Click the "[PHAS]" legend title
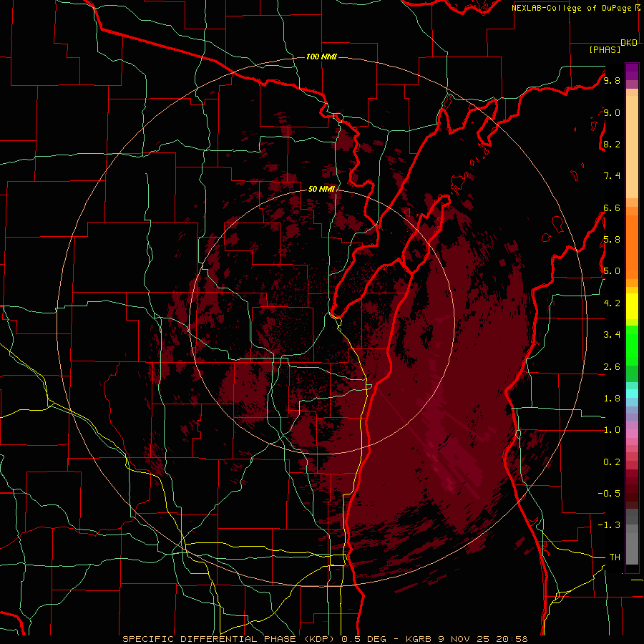644x644 pixels. tap(605, 49)
